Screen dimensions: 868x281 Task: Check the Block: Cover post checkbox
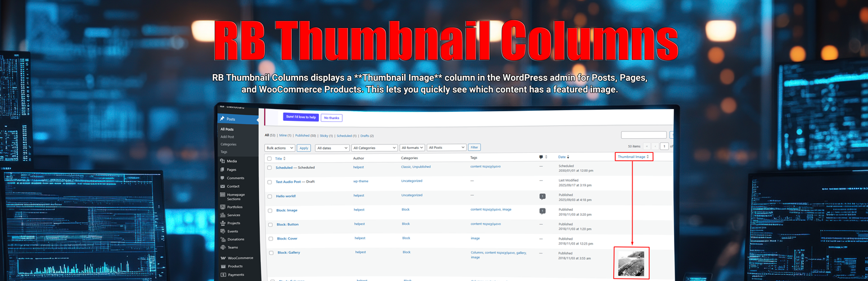(x=270, y=239)
